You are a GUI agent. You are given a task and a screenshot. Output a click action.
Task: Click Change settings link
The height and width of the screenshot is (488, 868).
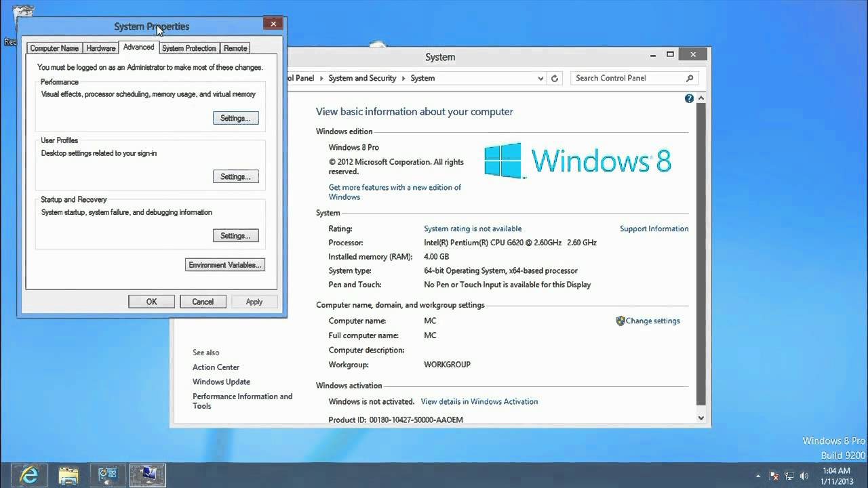click(x=652, y=321)
